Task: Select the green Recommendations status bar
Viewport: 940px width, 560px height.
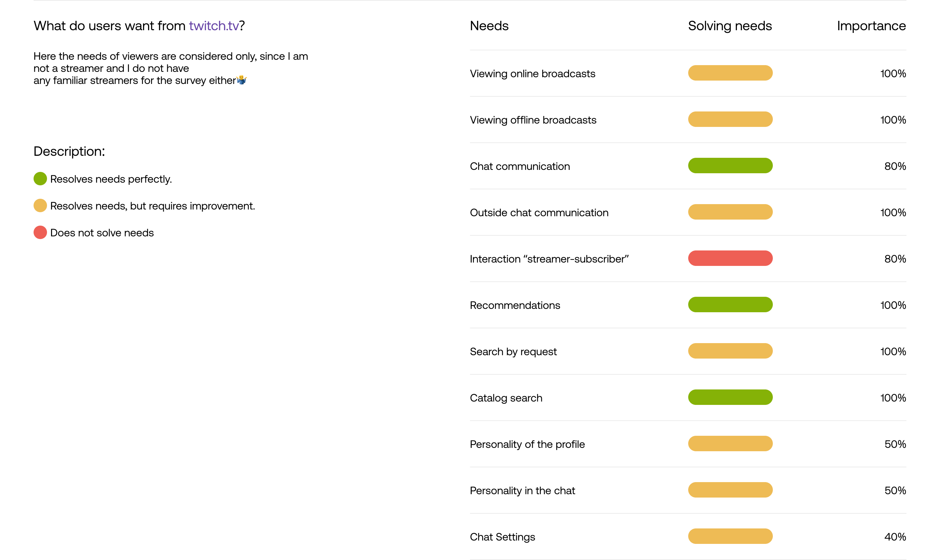Action: pyautogui.click(x=730, y=305)
